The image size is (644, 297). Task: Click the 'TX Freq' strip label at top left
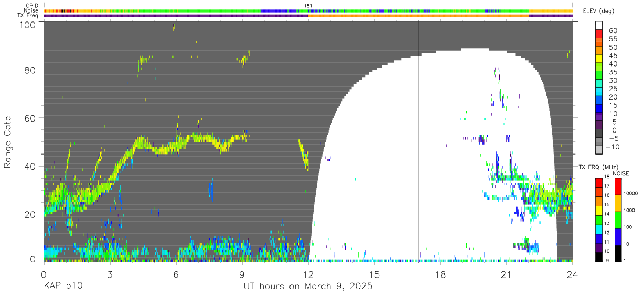tap(29, 16)
